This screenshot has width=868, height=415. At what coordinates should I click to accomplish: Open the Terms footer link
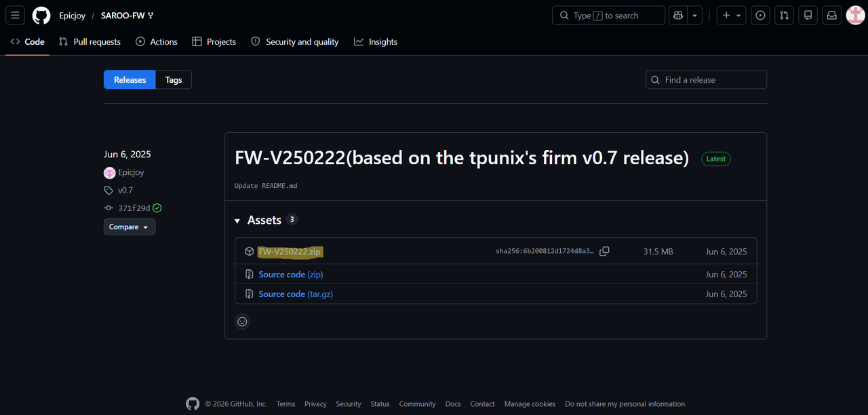[x=286, y=404]
